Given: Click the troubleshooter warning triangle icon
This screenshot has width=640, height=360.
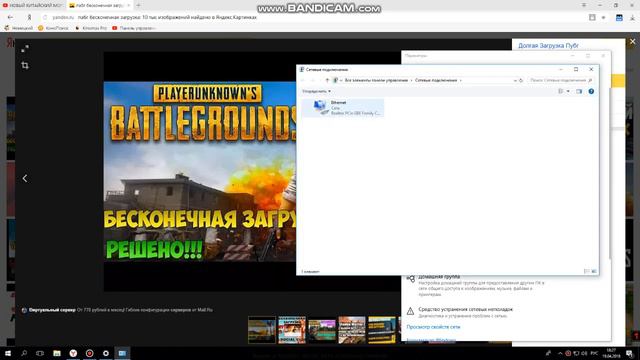Looking at the screenshot, I should click(x=410, y=311).
